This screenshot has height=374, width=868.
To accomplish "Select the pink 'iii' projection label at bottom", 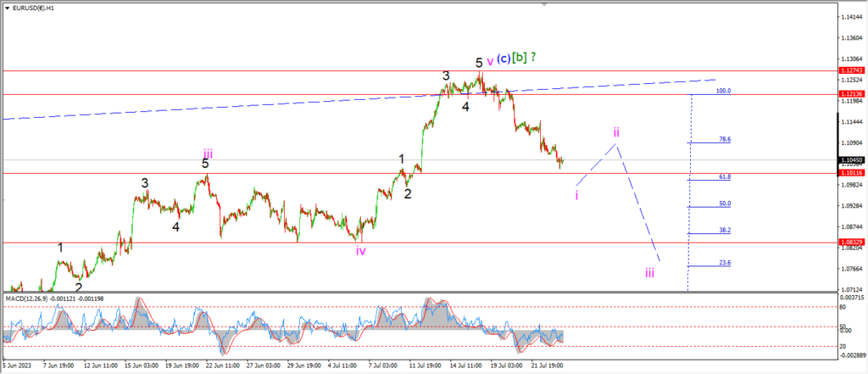I will click(649, 272).
